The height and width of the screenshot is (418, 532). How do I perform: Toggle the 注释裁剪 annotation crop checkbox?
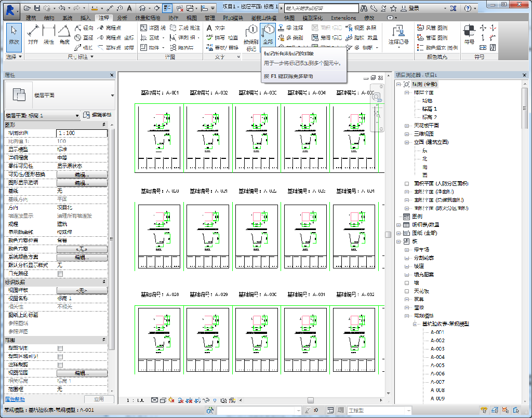pos(60,365)
